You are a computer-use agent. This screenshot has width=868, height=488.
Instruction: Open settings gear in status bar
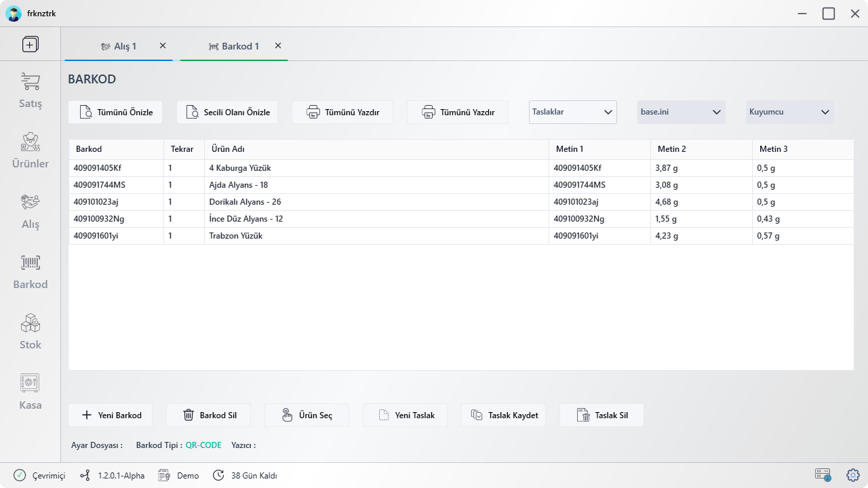coord(853,475)
